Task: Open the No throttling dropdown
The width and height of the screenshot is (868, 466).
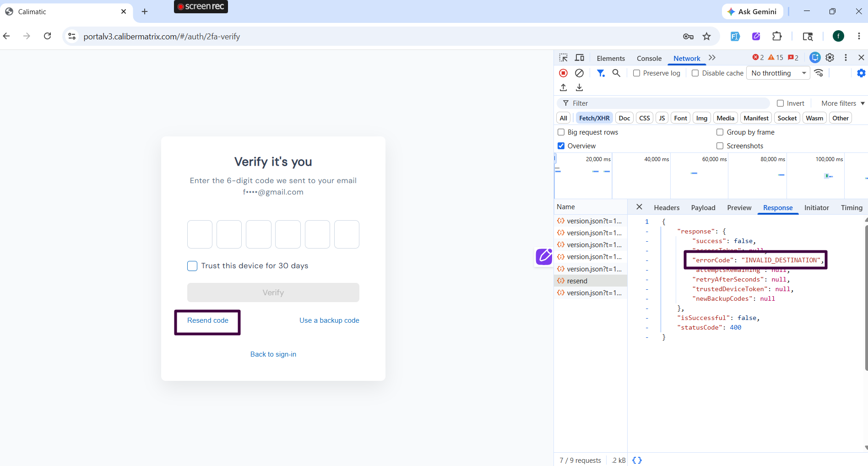Action: [778, 73]
